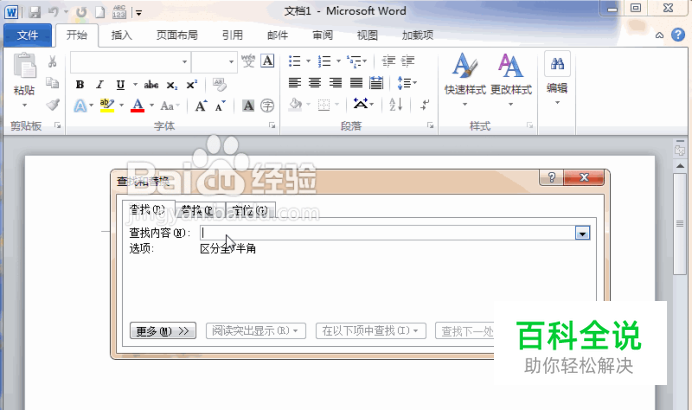Screen dimensions: 692x410
Task: Click the Distributed alignment icon
Action: tap(376, 83)
